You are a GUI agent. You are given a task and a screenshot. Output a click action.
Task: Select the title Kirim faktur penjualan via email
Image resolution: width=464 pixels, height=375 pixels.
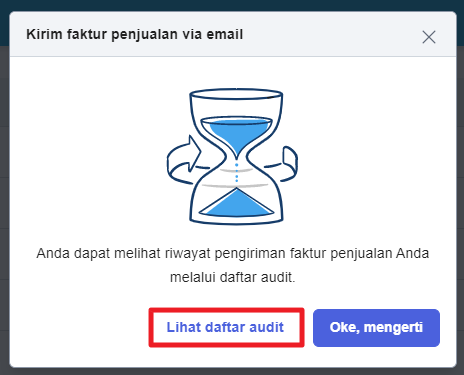tap(134, 34)
